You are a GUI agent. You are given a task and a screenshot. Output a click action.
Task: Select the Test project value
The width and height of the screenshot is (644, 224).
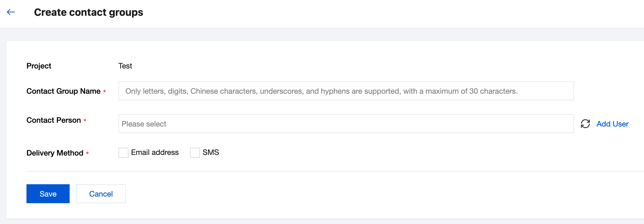tap(125, 66)
